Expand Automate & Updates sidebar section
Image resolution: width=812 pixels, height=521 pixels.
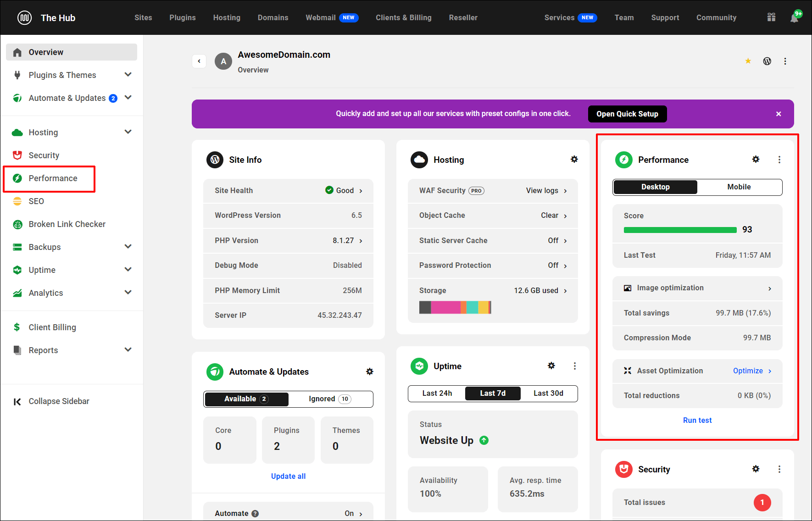click(x=128, y=97)
